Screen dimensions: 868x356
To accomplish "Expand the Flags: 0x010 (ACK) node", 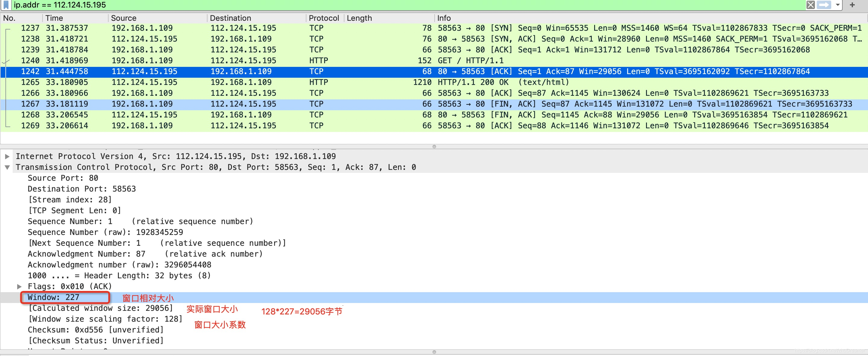I will tap(19, 286).
